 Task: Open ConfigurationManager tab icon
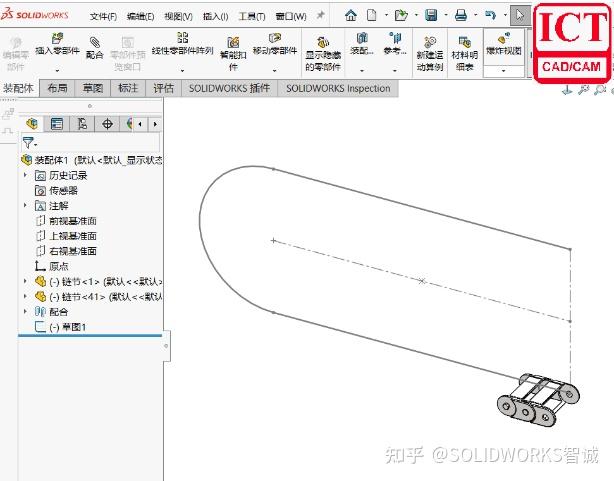coord(82,124)
